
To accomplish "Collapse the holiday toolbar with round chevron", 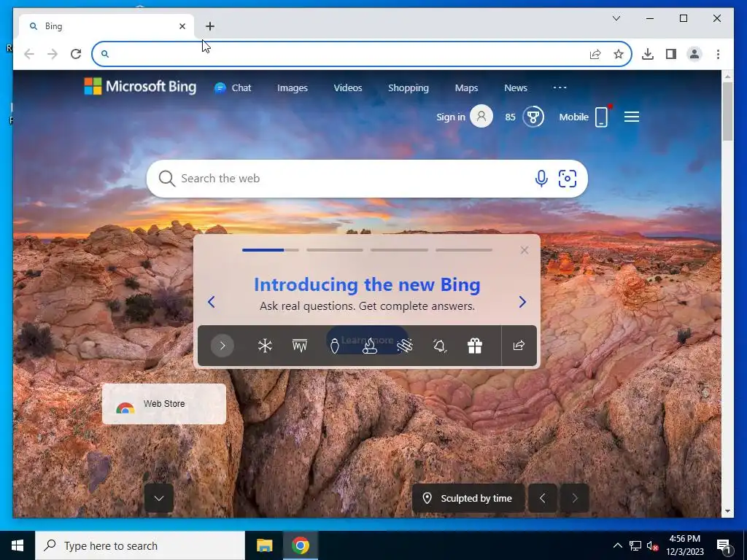I will [222, 346].
